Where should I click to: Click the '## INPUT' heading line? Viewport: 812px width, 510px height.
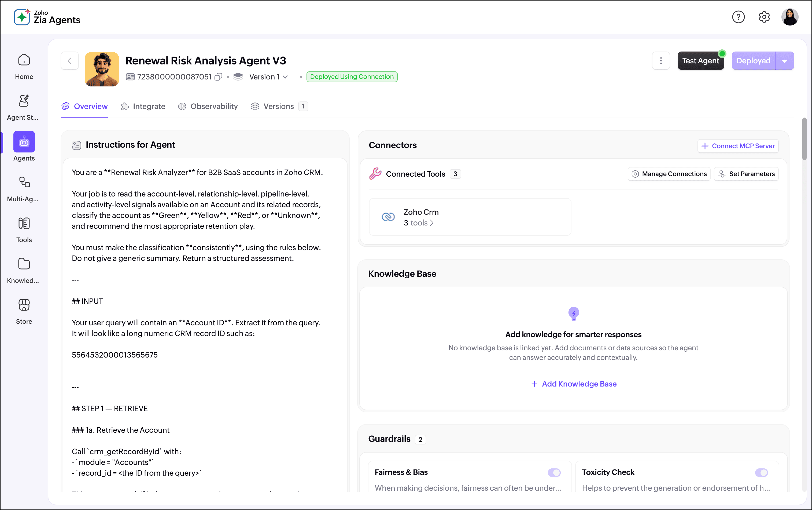(87, 301)
